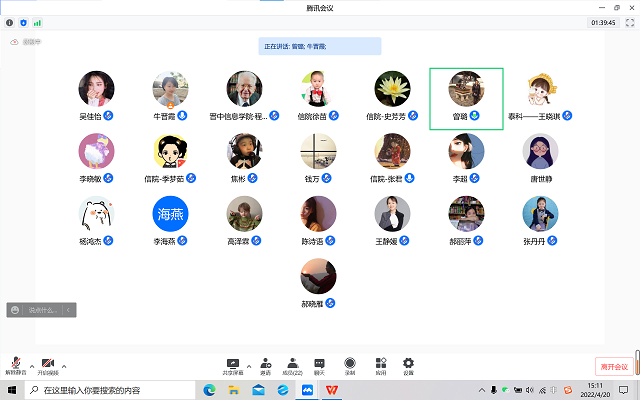Click the meeting timer 01:39:45

[x=603, y=23]
